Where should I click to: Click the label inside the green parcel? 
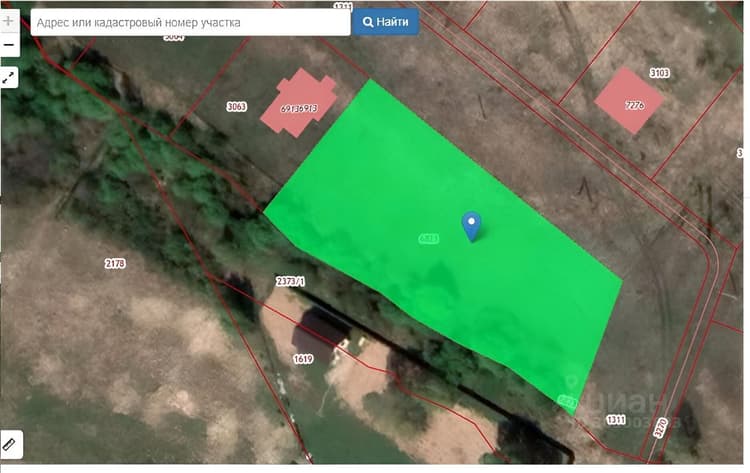click(x=429, y=238)
